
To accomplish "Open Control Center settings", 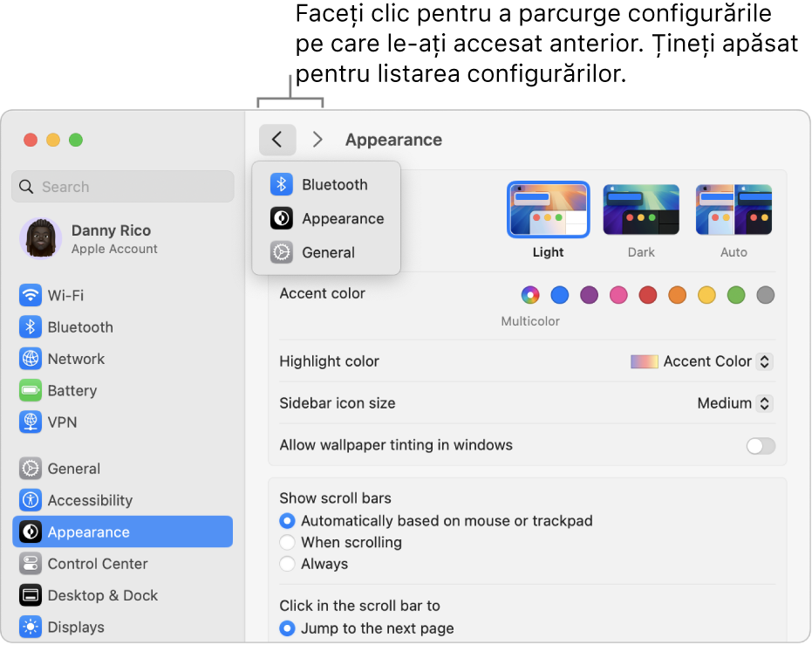I will [x=122, y=564].
